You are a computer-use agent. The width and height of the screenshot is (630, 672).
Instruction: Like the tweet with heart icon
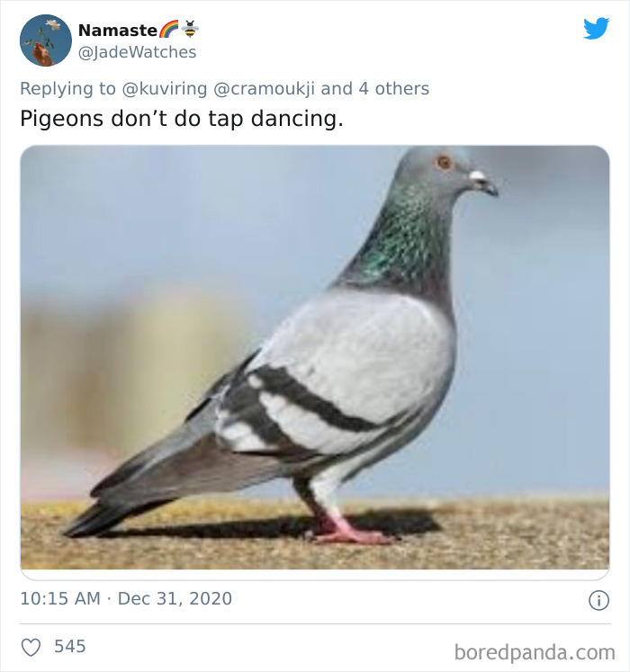31,647
